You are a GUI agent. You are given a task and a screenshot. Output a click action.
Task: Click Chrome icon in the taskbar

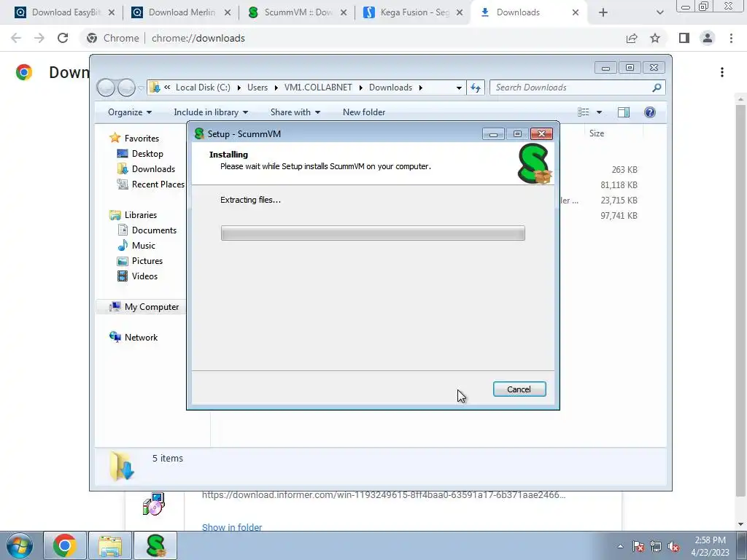65,545
